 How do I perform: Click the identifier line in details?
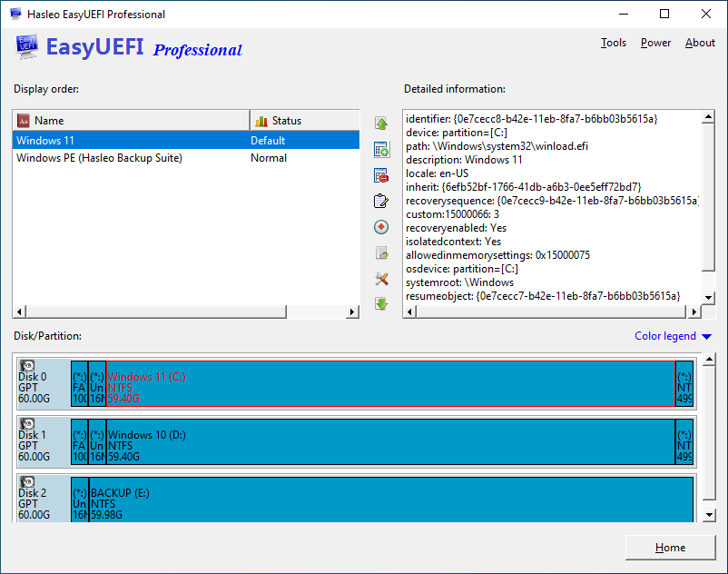[x=532, y=119]
